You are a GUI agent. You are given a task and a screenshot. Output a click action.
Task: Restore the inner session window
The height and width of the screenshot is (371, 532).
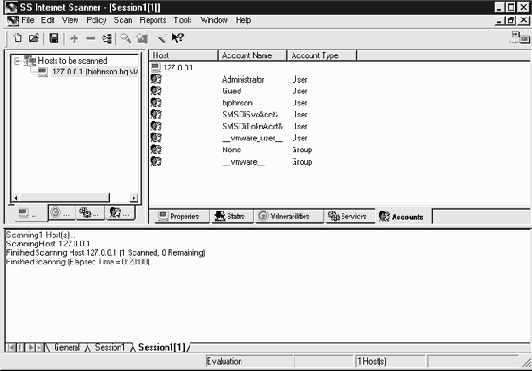click(511, 21)
